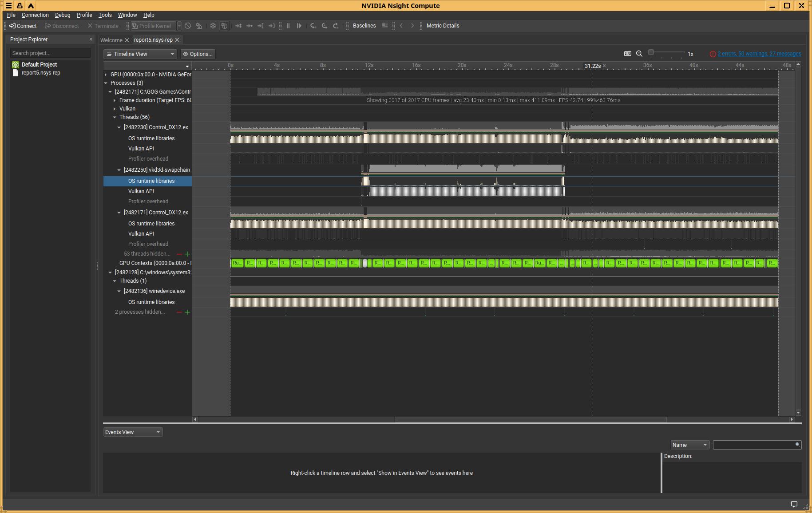Click the chat bubble icon in status bar
This screenshot has height=513, width=812.
[794, 504]
